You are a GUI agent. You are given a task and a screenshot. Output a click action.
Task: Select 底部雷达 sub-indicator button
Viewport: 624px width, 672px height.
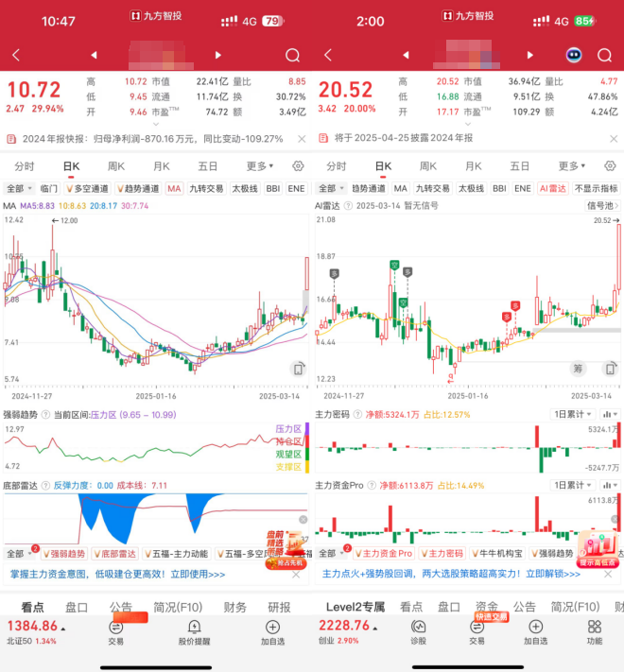tap(114, 554)
